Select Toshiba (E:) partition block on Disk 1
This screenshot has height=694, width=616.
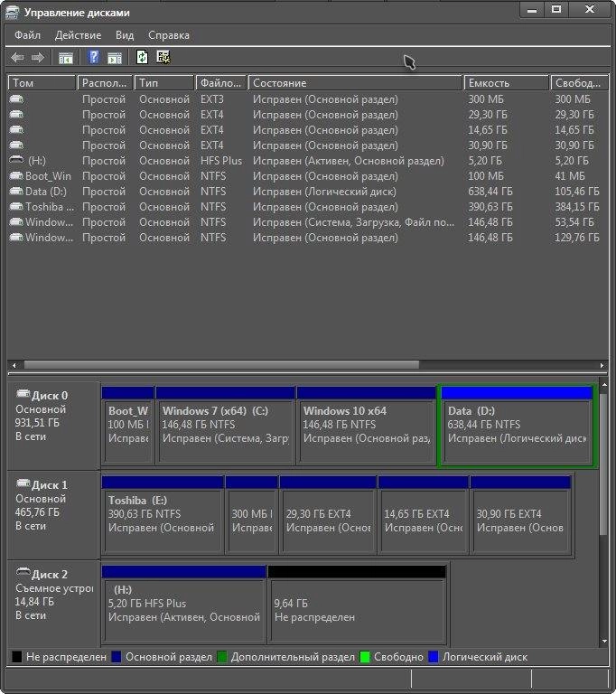[x=163, y=515]
